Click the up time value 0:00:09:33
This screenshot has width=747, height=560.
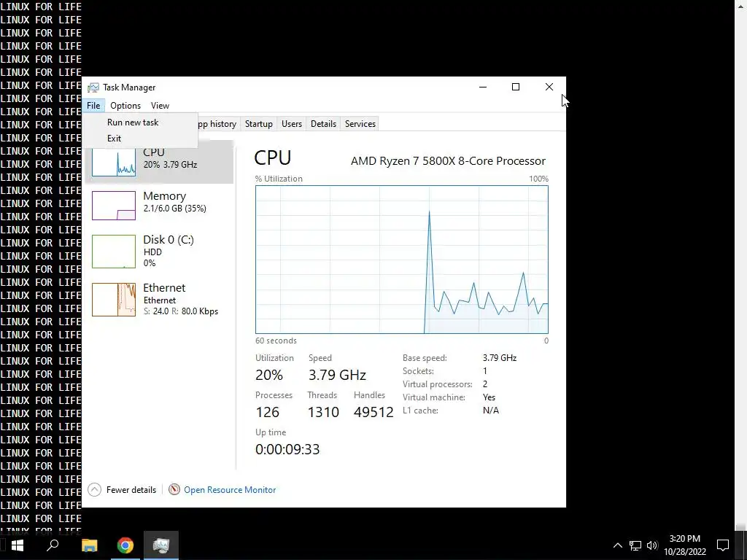(287, 449)
